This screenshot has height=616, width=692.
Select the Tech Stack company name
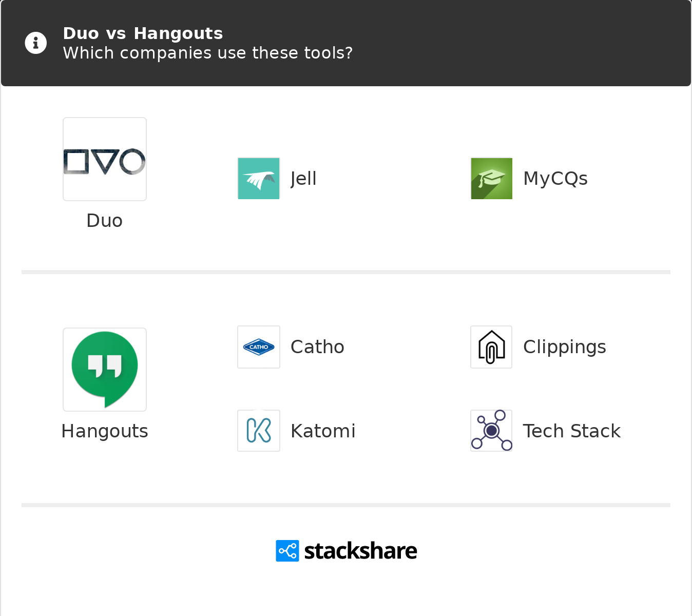[x=571, y=431]
